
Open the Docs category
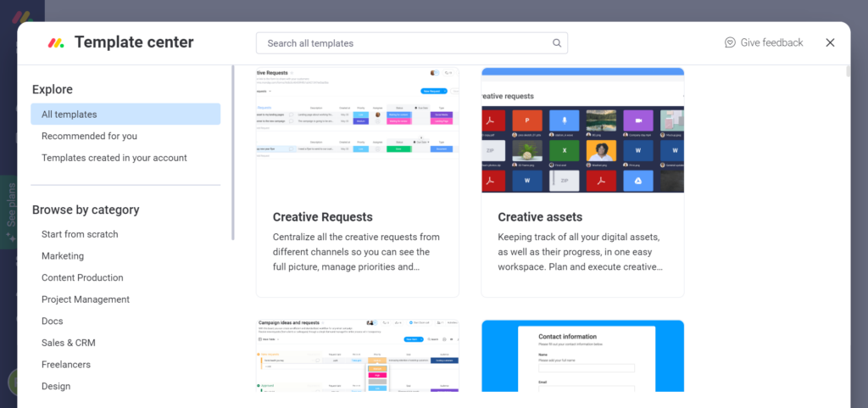point(52,321)
